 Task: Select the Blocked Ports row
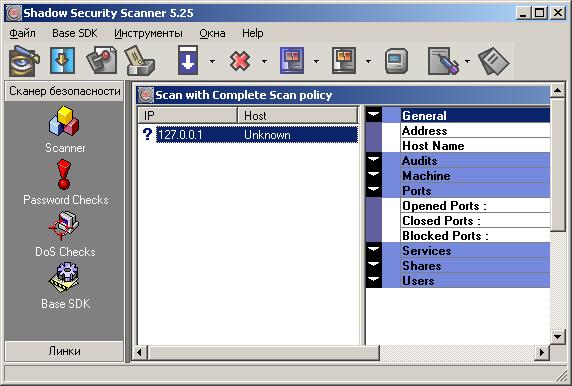[x=476, y=235]
